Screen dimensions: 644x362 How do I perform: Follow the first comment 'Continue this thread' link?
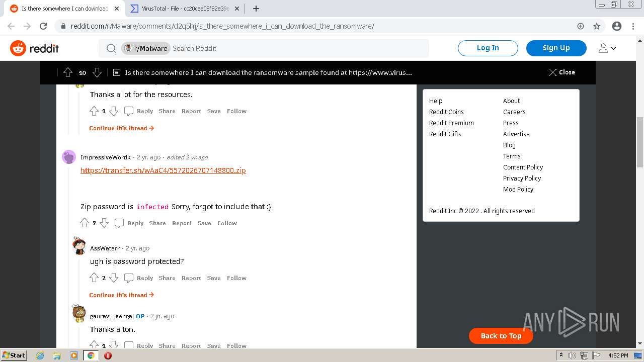click(x=121, y=128)
